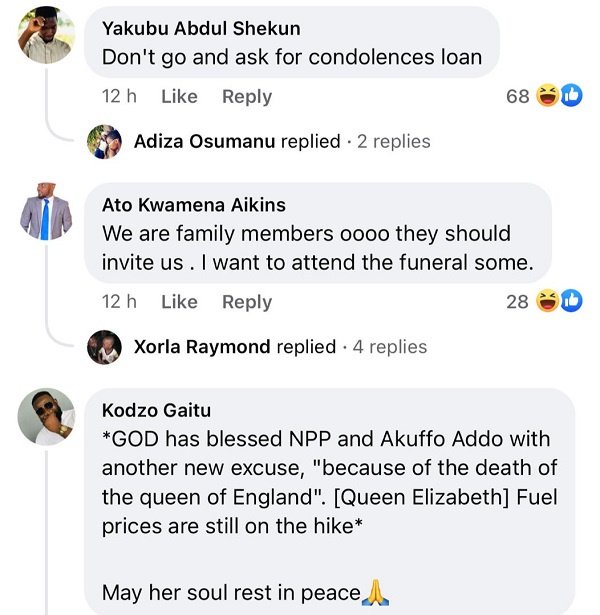The height and width of the screenshot is (615, 600).
Task: Click Xorla Raymond's small reply avatar
Action: [104, 347]
